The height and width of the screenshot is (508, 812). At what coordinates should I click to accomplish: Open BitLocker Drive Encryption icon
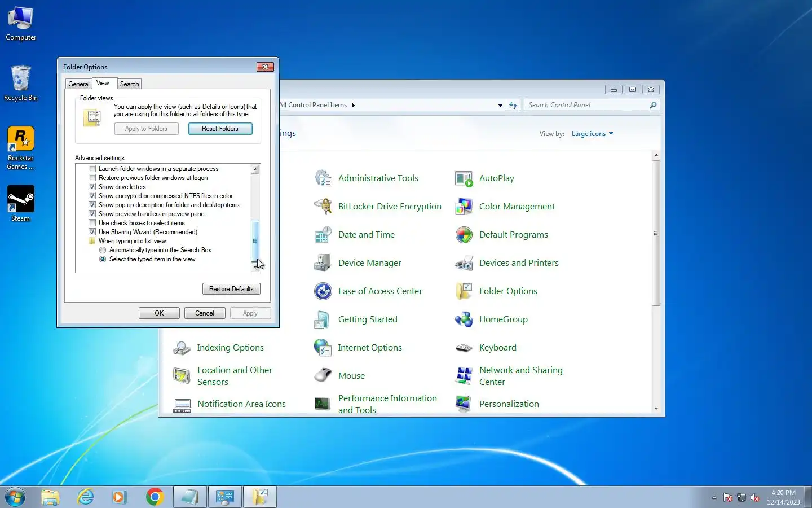point(323,207)
